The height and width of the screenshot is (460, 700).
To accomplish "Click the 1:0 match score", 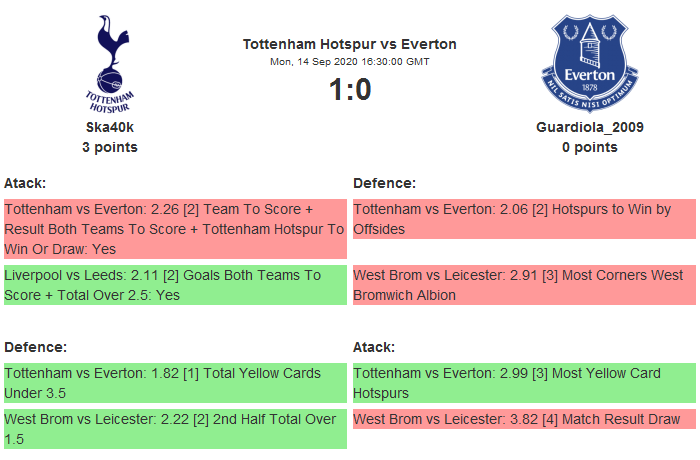I will [349, 90].
